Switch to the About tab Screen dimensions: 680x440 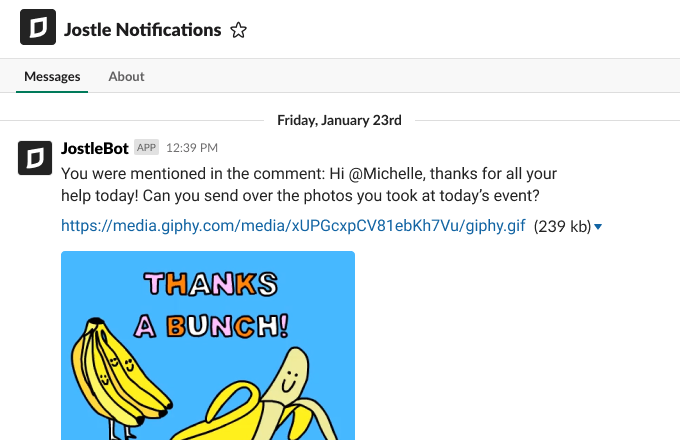click(x=126, y=76)
